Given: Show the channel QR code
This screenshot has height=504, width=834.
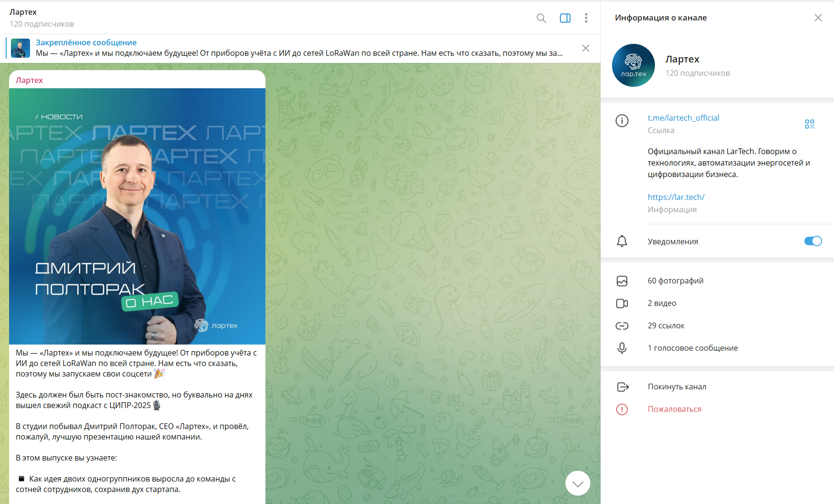Looking at the screenshot, I should click(809, 124).
